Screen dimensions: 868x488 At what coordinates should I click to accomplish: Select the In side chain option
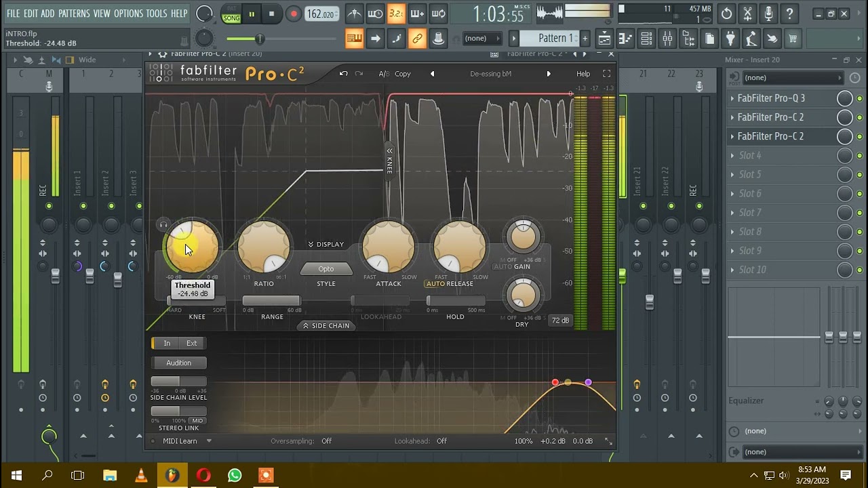[167, 343]
